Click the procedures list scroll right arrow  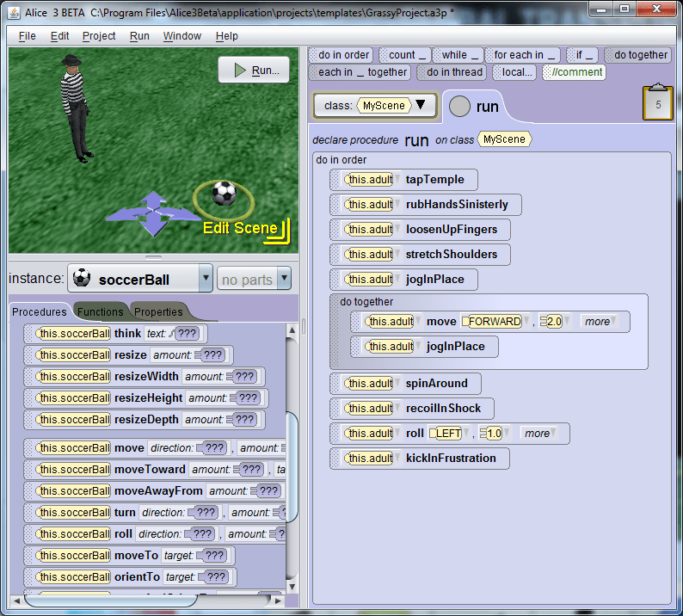pos(279,601)
